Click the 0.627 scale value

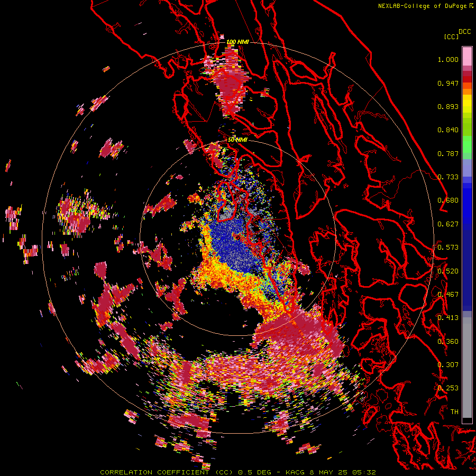(448, 224)
